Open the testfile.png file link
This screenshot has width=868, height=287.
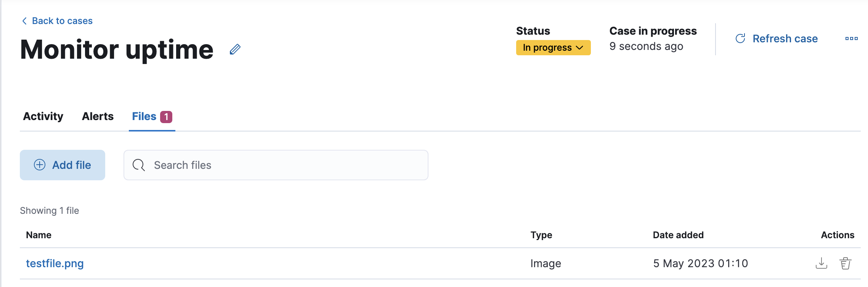tap(55, 263)
